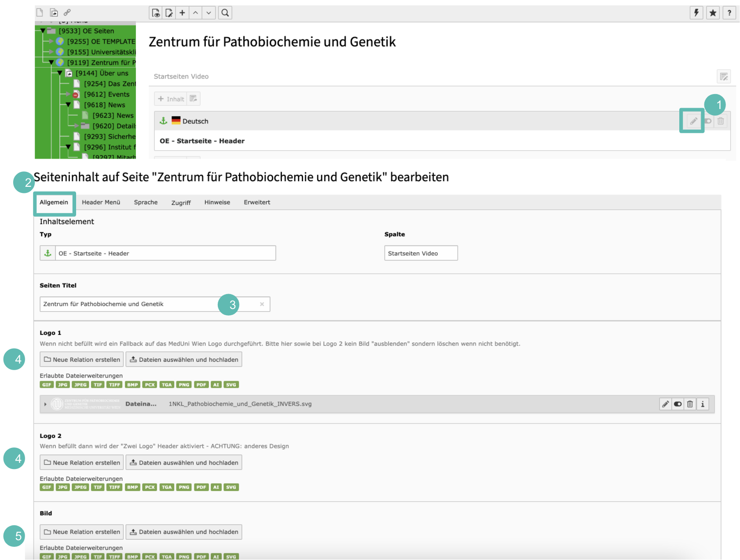Viewport: 740px width, 560px height.
Task: Open the Hinweise tab
Action: coord(217,202)
